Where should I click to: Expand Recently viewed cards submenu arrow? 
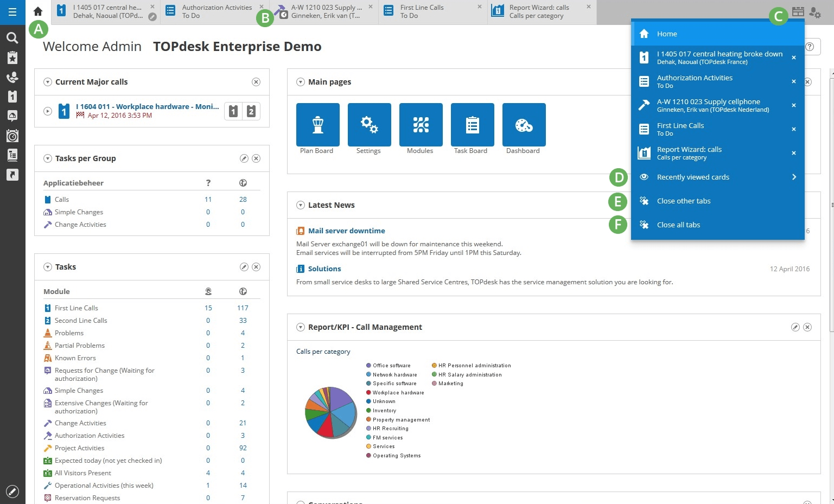click(794, 177)
